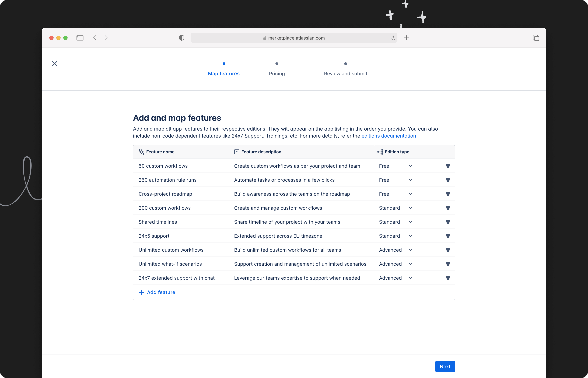Click the Feature description column icon

(x=237, y=152)
